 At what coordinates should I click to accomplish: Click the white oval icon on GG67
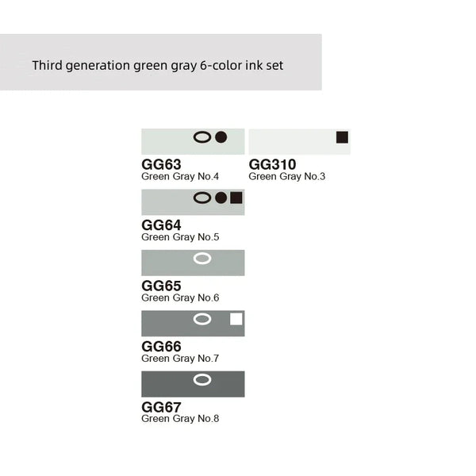tap(202, 380)
